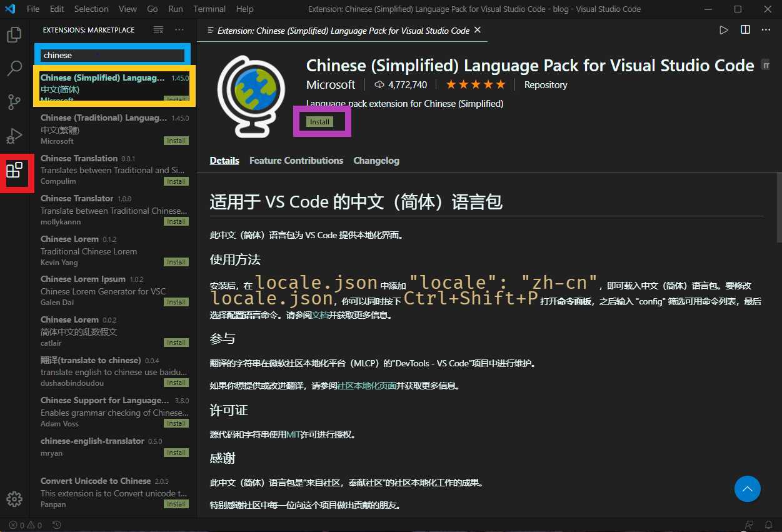Open the 文档 documentation link

click(319, 316)
